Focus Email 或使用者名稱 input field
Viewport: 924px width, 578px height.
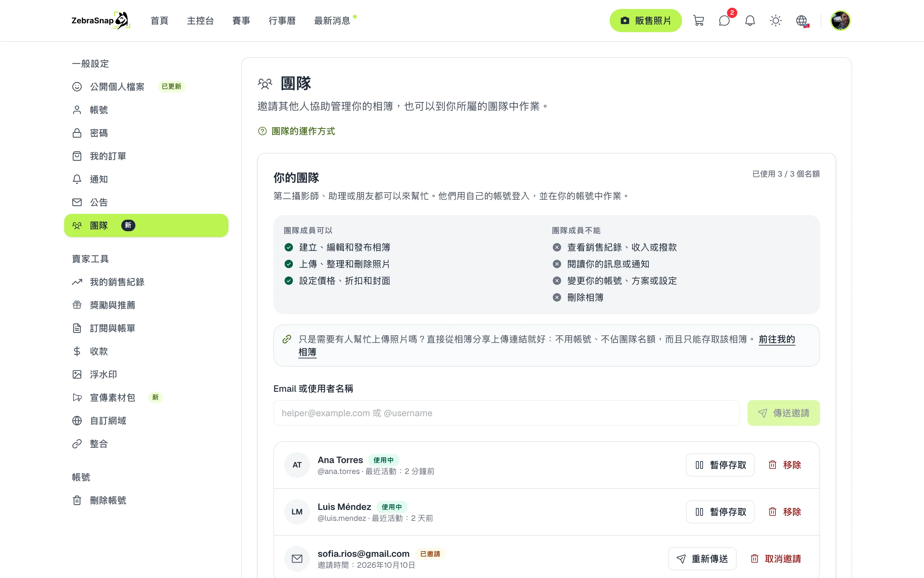pyautogui.click(x=506, y=413)
